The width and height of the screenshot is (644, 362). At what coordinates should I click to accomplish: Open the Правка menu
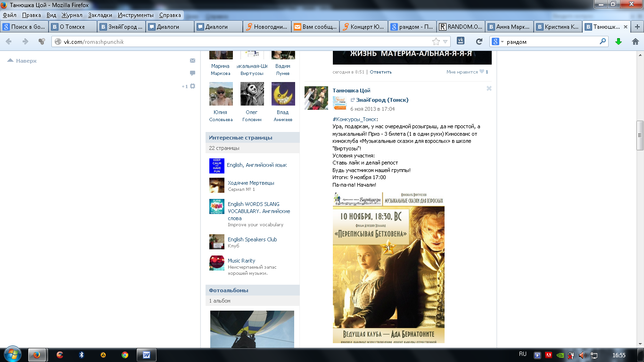click(x=31, y=15)
